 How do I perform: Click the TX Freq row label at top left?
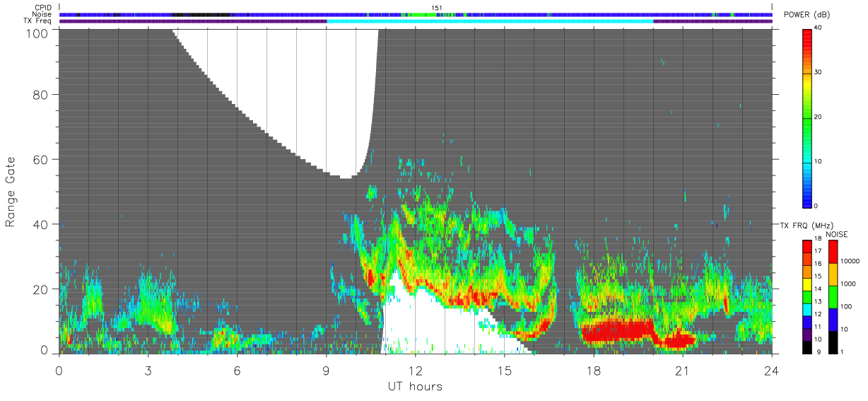(x=37, y=21)
